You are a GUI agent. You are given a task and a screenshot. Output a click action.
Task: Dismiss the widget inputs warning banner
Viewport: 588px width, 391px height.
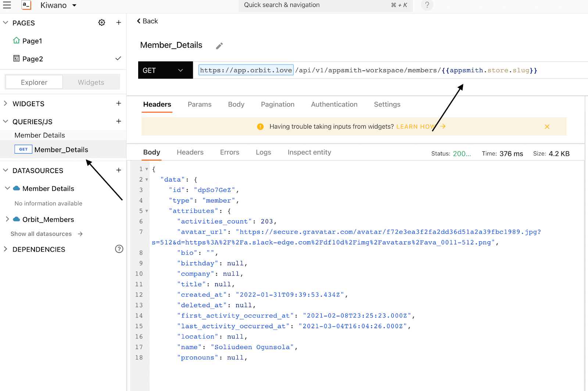click(x=547, y=127)
